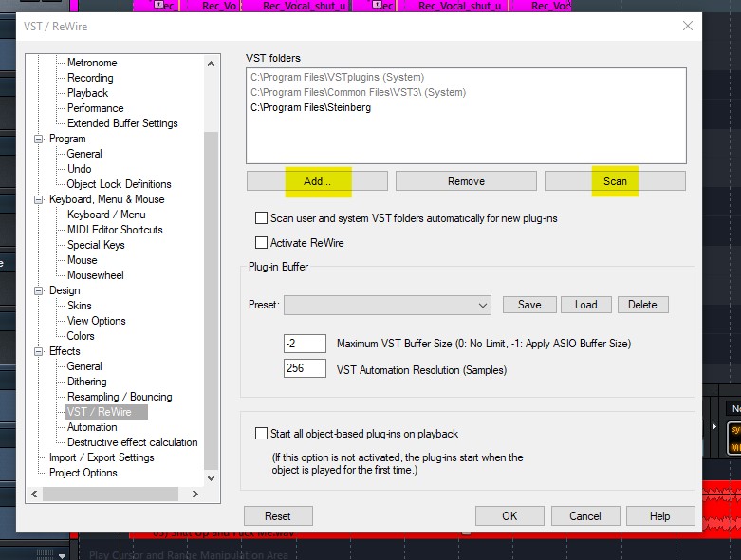
Task: Open Help for this dialog
Action: pyautogui.click(x=660, y=516)
